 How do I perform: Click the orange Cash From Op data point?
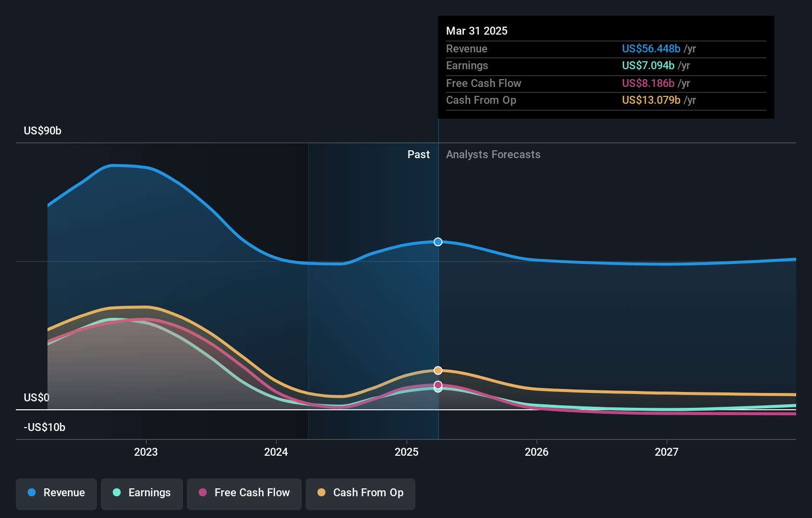coord(438,370)
